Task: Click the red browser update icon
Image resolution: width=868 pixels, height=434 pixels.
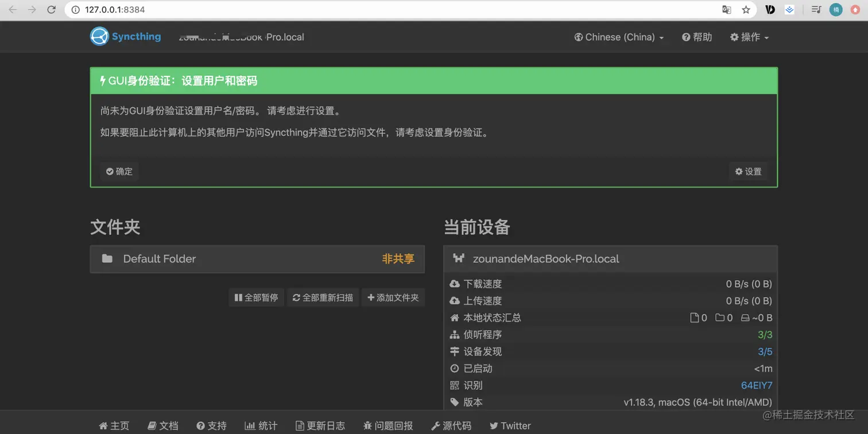Action: [855, 10]
